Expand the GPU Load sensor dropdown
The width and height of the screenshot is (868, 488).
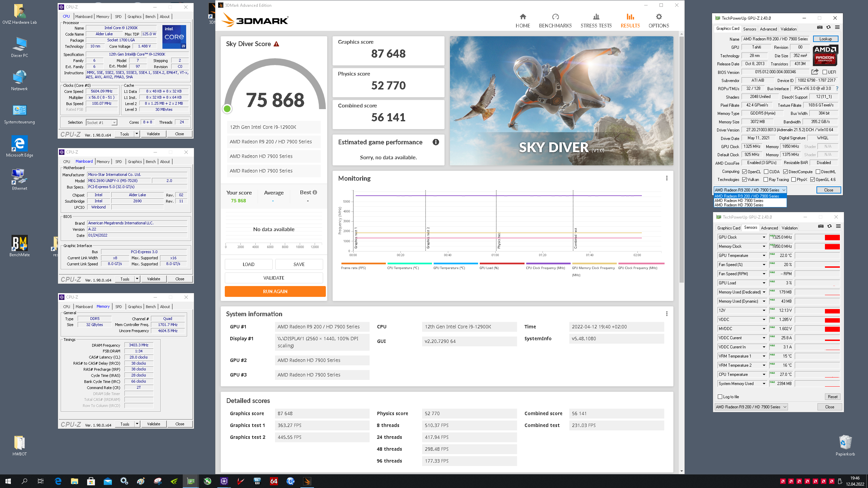(764, 283)
